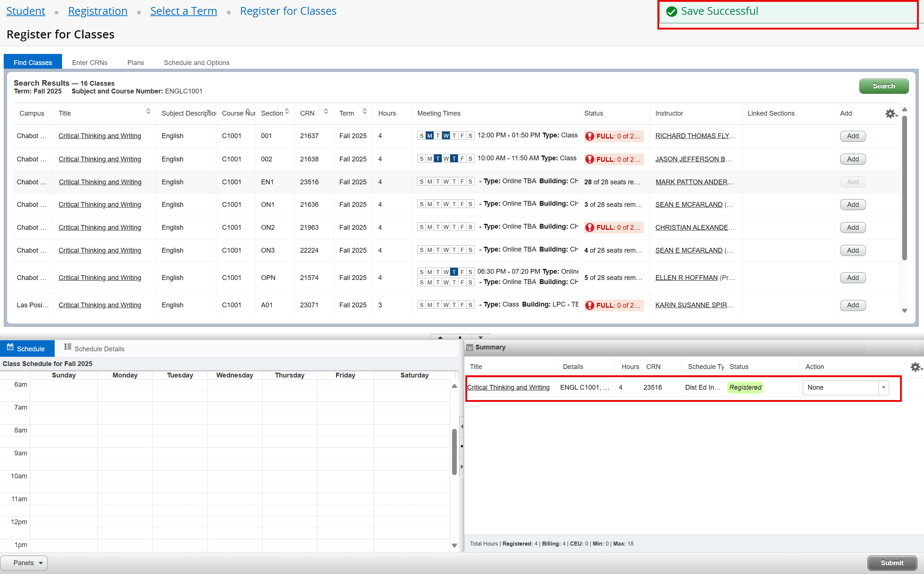Toggle Monday day box for section 001
This screenshot has height=574, width=924.
(x=430, y=136)
